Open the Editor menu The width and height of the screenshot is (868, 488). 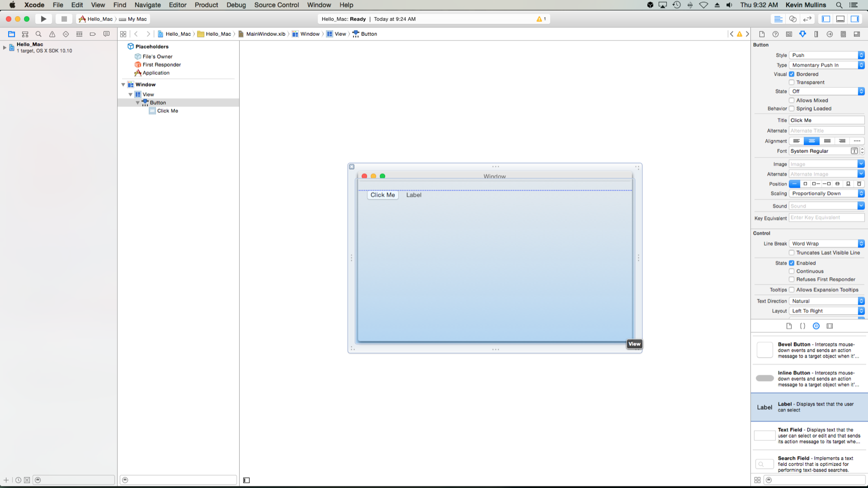[x=177, y=5]
